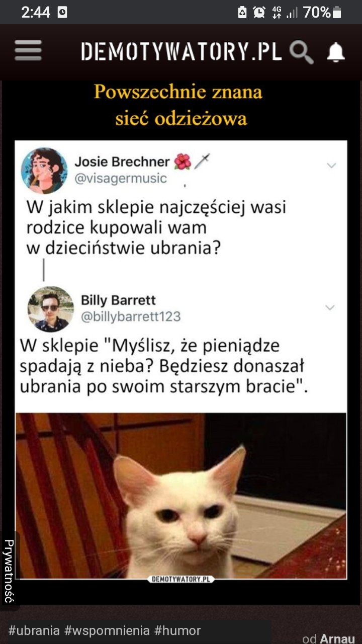Tap the alarm icon in status bar

(x=259, y=12)
